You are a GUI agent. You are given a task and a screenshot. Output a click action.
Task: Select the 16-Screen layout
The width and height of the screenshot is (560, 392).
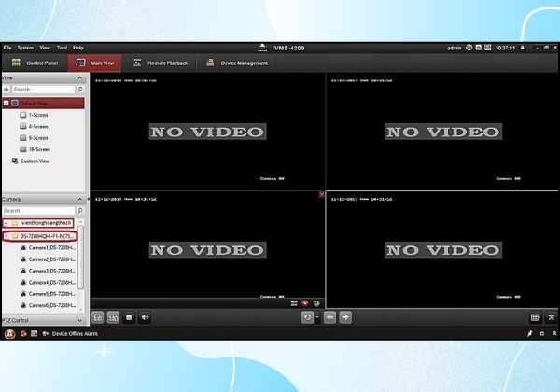35,149
